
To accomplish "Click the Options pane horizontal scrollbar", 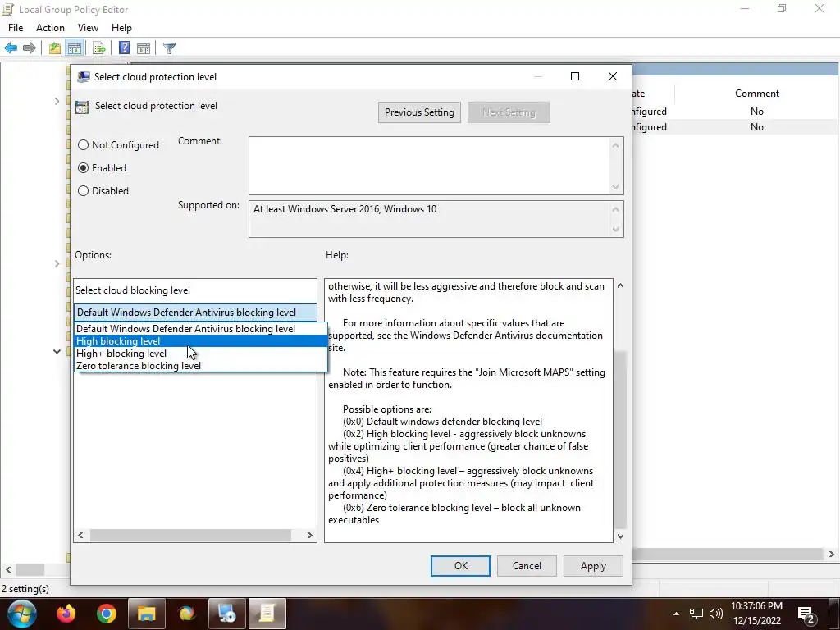I will [x=190, y=535].
